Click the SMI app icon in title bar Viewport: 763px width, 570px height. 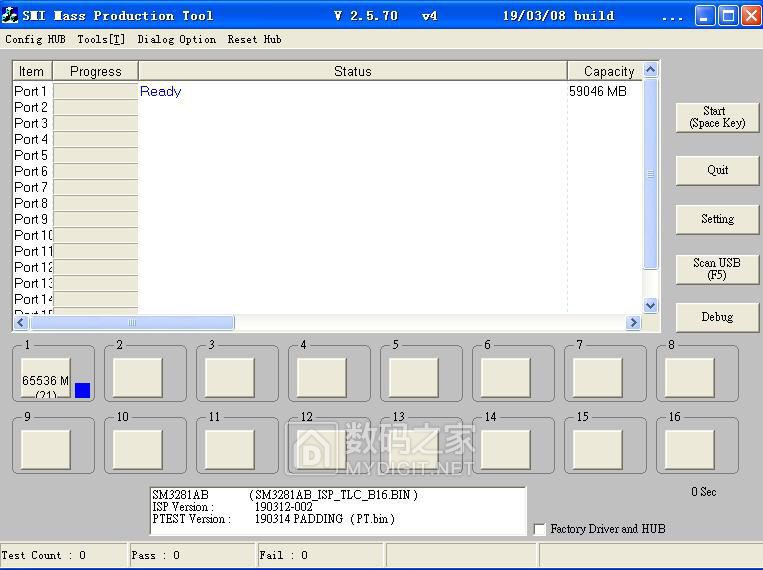coord(10,15)
